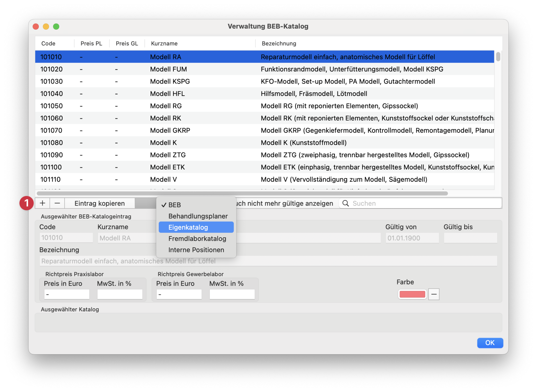Select row 101050 Modell RG

pos(265,106)
